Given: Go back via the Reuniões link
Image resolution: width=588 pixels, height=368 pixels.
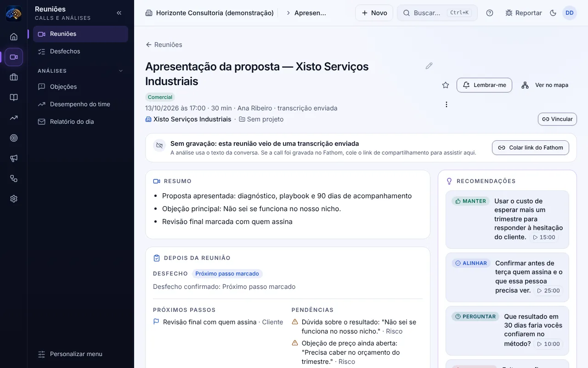Looking at the screenshot, I should tap(164, 45).
